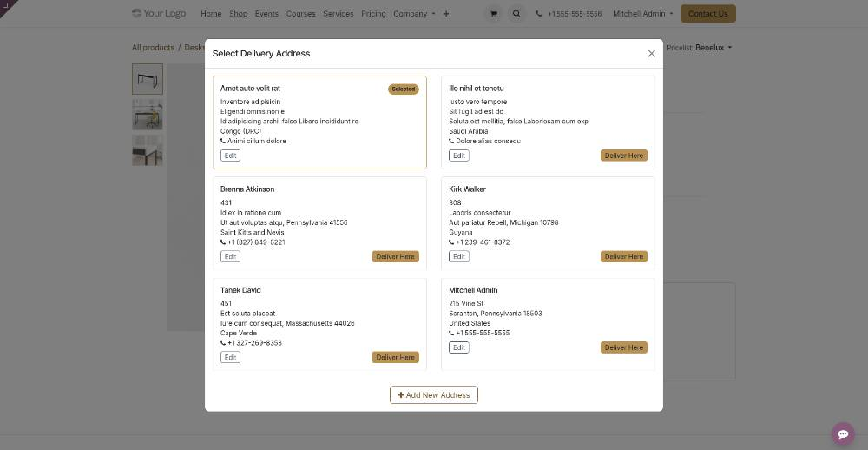The image size is (868, 450).
Task: Open the Courses menu item
Action: click(300, 14)
